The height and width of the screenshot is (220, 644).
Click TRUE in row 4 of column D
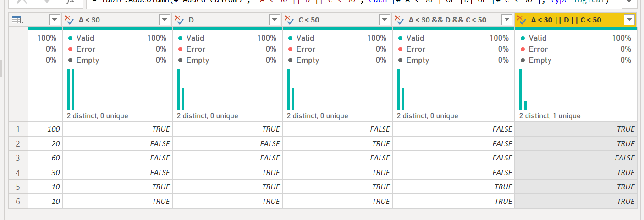[227, 172]
